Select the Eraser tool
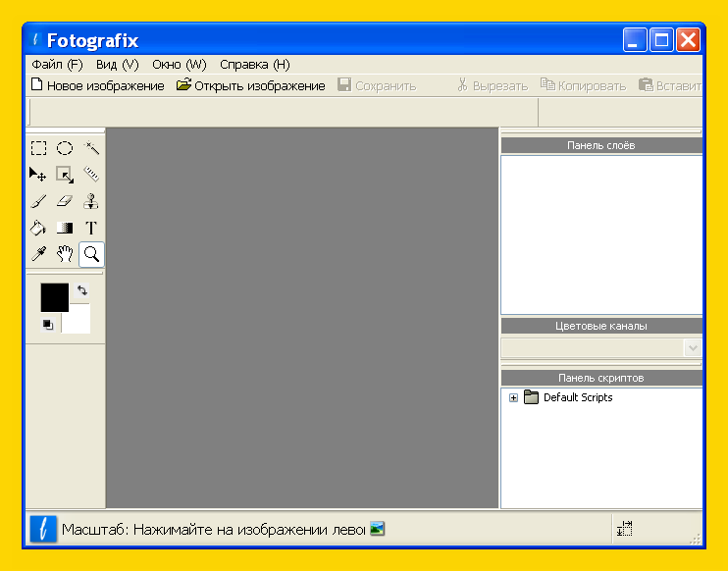728x571 pixels. tap(65, 201)
